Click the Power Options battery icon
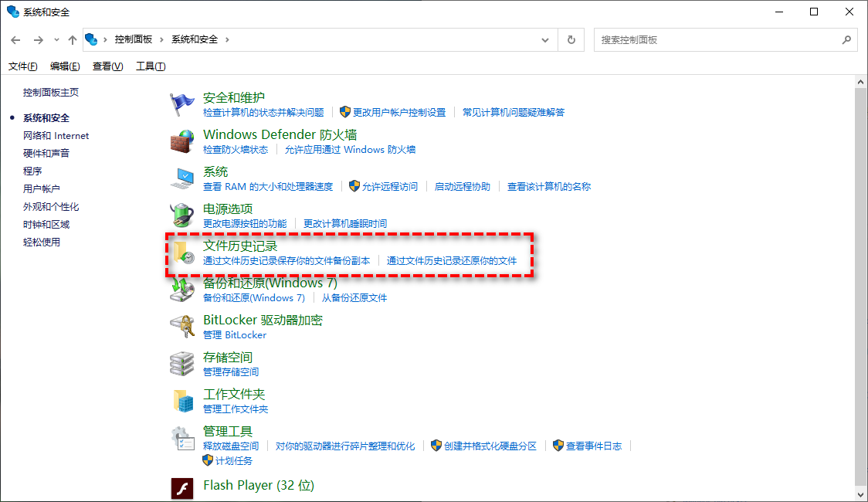Viewport: 868px width, 502px height. tap(181, 215)
